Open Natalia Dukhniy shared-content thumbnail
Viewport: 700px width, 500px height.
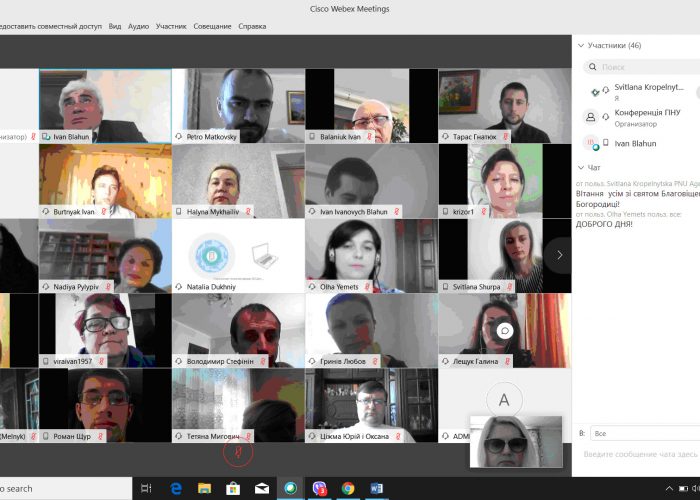[238, 256]
